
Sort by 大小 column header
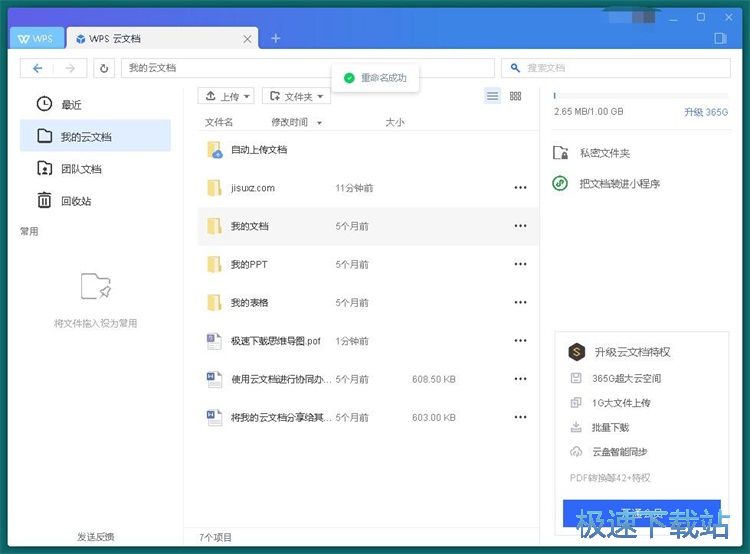pyautogui.click(x=395, y=122)
